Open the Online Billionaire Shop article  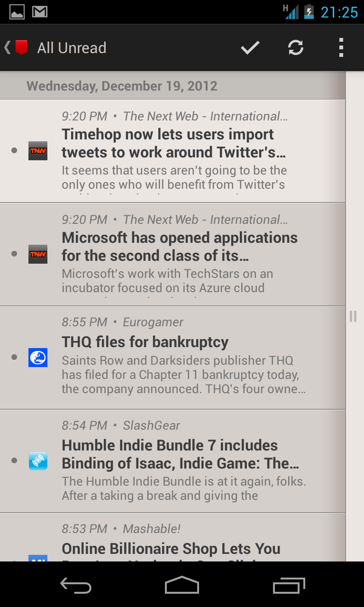click(171, 549)
